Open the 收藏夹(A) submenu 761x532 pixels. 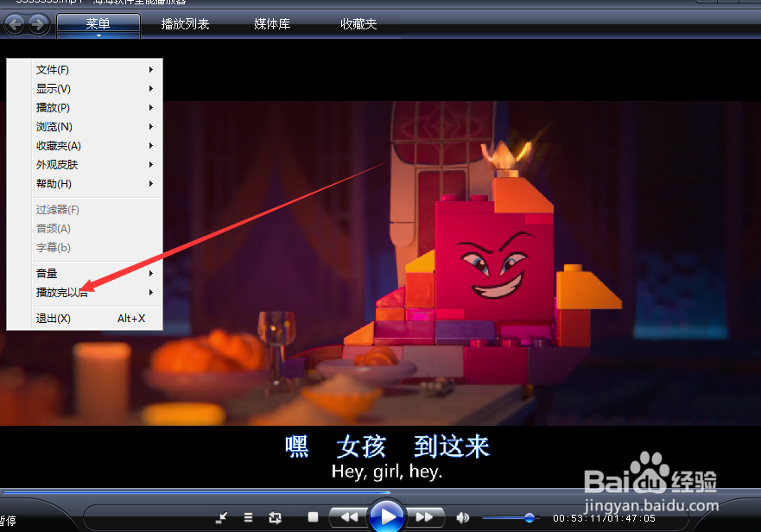(96, 146)
